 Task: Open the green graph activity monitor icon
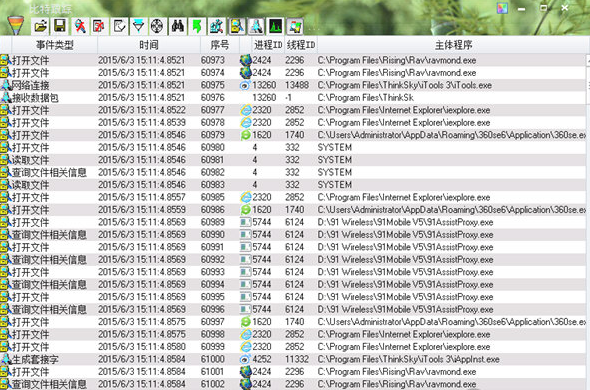pyautogui.click(x=276, y=26)
